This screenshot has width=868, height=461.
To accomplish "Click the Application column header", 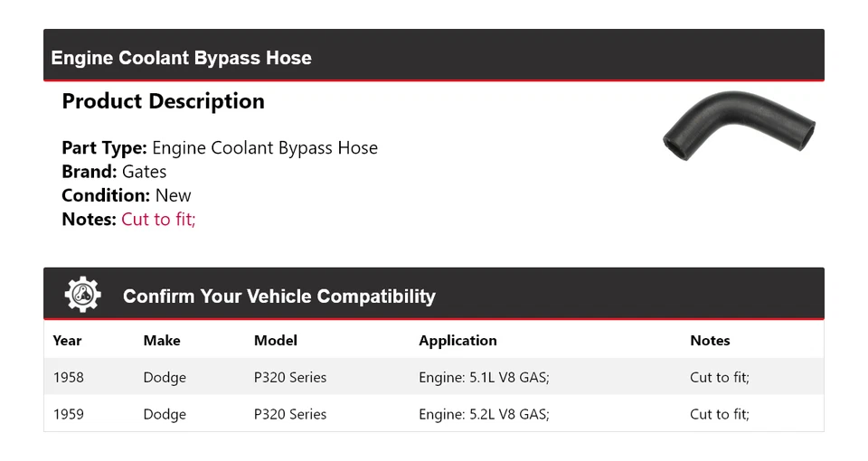I will point(458,341).
